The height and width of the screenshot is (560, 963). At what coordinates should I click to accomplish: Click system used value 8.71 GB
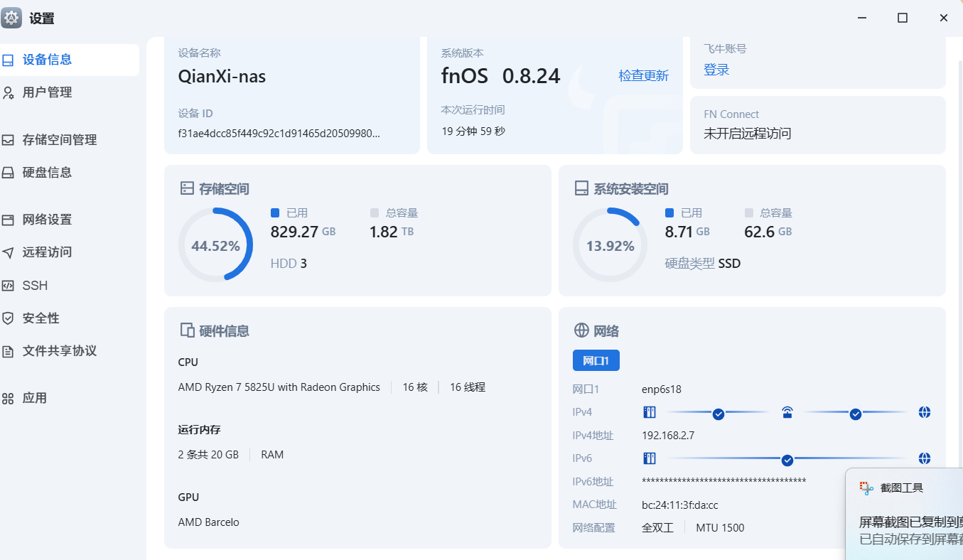click(x=687, y=232)
